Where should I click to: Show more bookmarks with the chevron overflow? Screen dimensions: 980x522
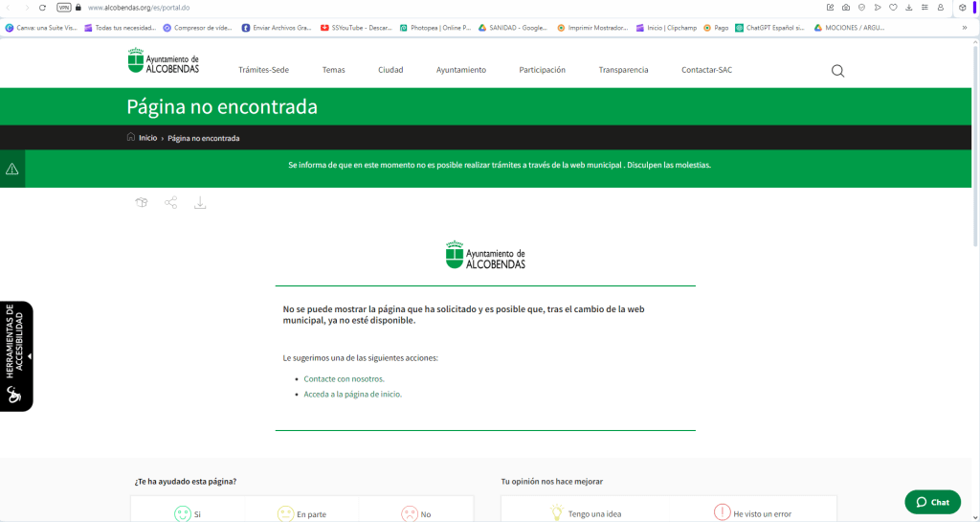click(965, 28)
